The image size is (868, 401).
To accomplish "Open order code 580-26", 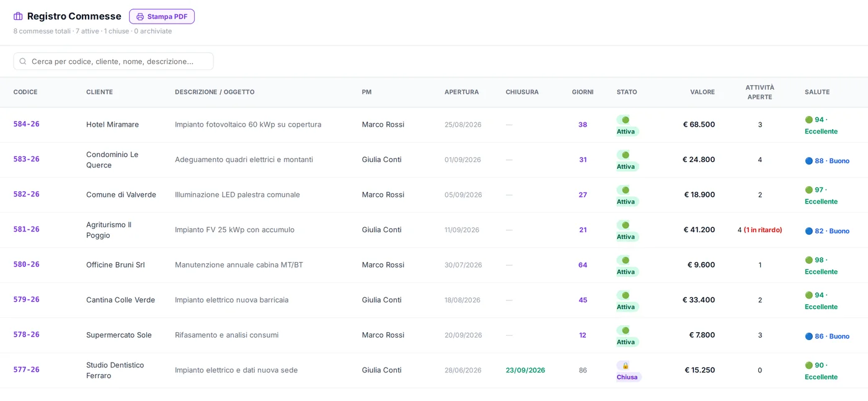I will tap(27, 264).
